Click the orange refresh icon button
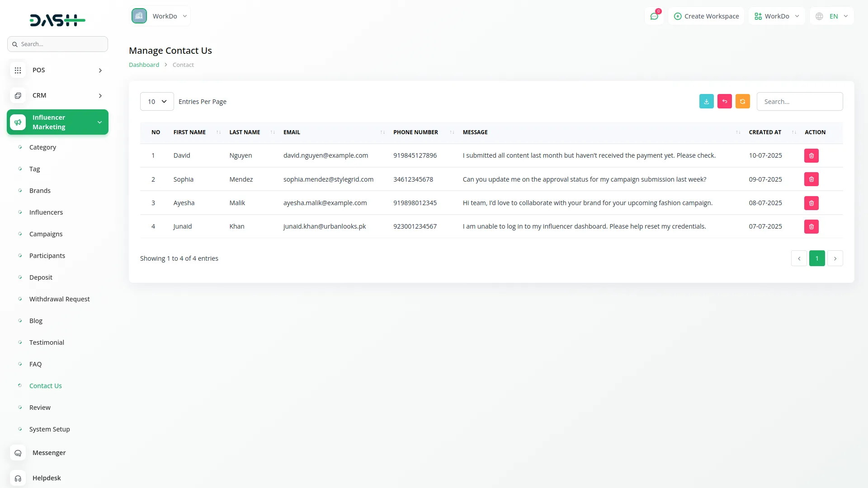 tap(742, 102)
